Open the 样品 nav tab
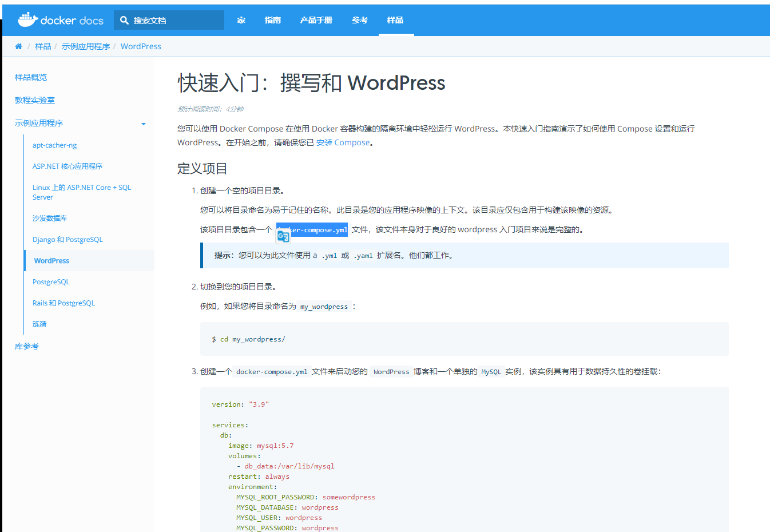770x532 pixels. (395, 20)
